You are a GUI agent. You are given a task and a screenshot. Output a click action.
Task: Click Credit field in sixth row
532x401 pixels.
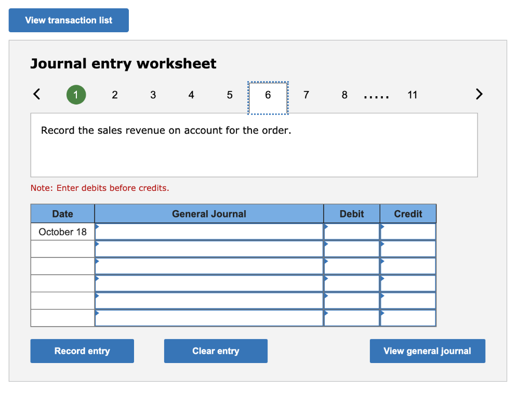(408, 318)
